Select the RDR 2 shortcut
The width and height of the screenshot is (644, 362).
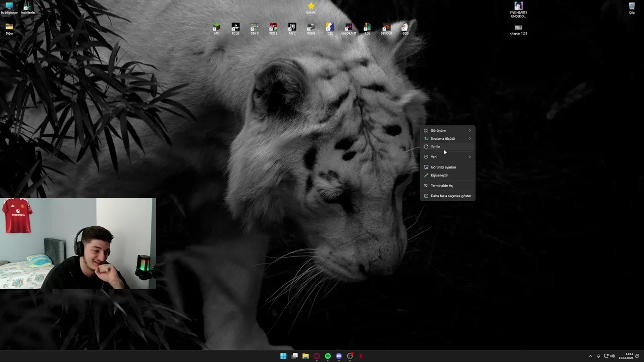(x=273, y=29)
